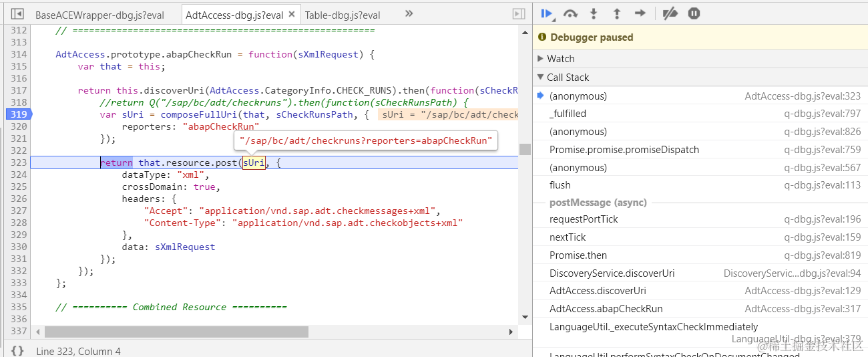Click the "Debugger paused" banner
The image size is (868, 357).
point(700,37)
